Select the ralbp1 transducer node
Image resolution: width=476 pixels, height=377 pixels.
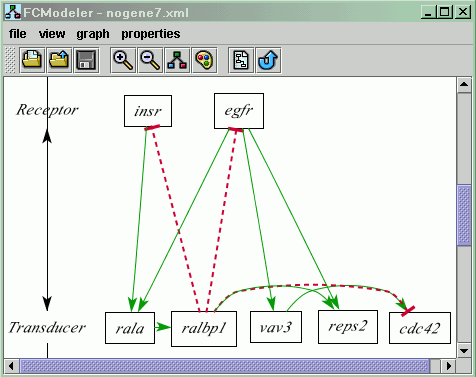204,329
